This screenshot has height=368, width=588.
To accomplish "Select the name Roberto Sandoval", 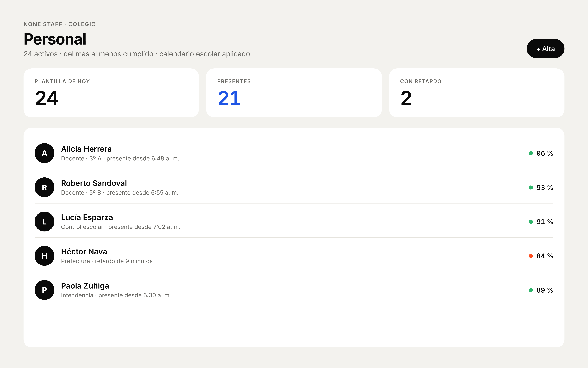I will [x=94, y=183].
